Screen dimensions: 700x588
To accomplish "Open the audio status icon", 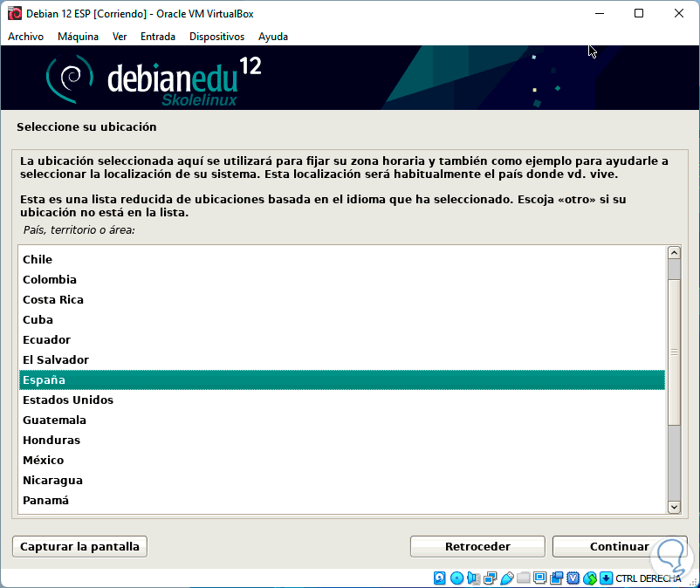I will [x=473, y=578].
